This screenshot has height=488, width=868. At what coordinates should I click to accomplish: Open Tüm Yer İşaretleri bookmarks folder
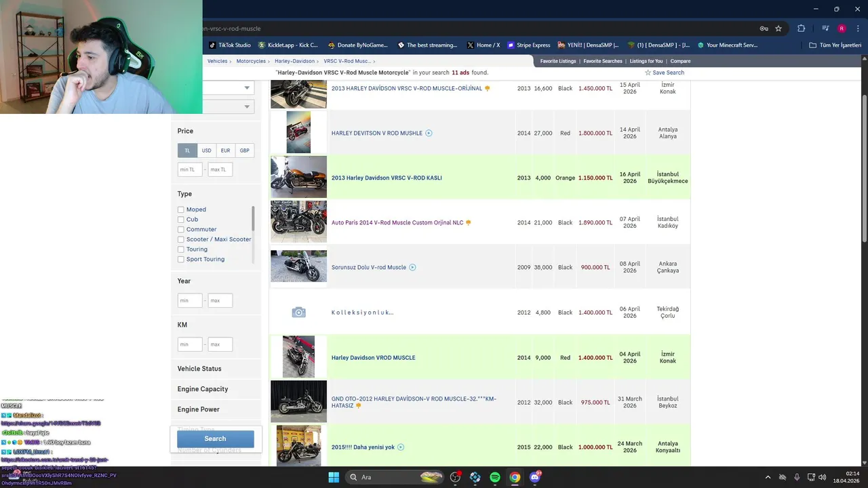point(835,45)
